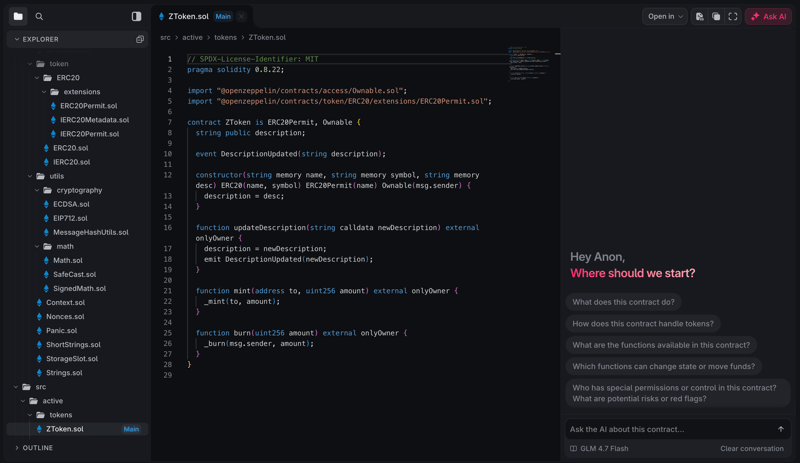Select suggestion 'What does this contract do?'
The height and width of the screenshot is (463, 800).
623,302
